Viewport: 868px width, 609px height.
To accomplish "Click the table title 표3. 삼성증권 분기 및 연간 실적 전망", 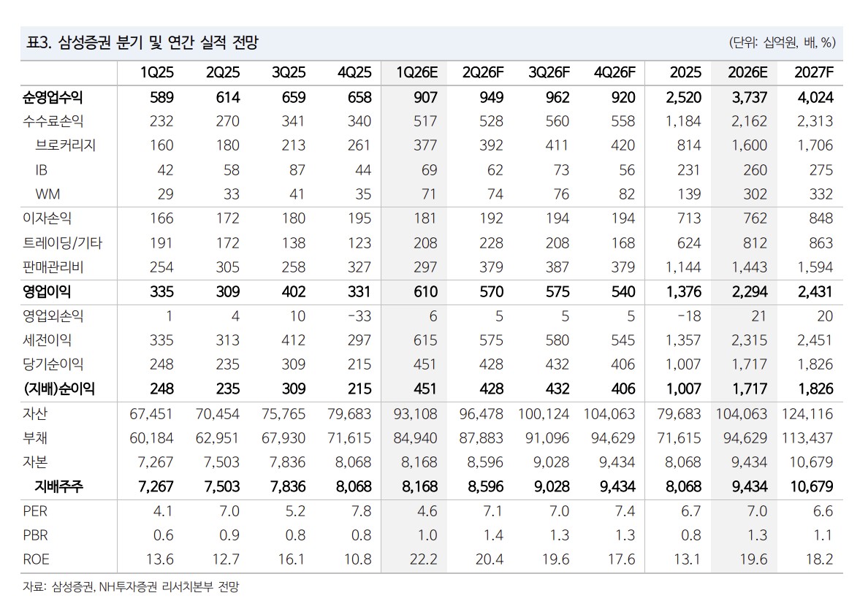I will tap(142, 42).
